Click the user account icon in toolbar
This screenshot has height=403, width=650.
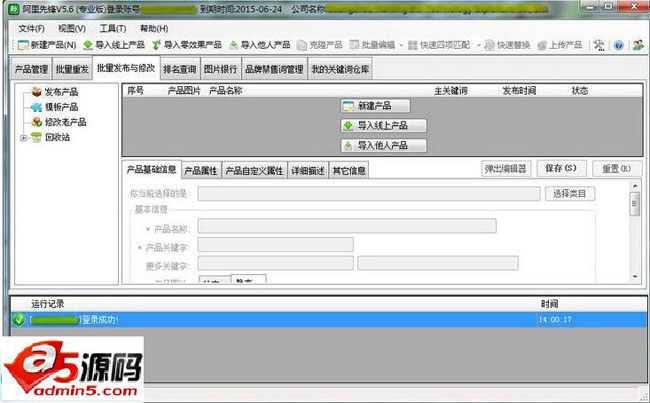[638, 45]
